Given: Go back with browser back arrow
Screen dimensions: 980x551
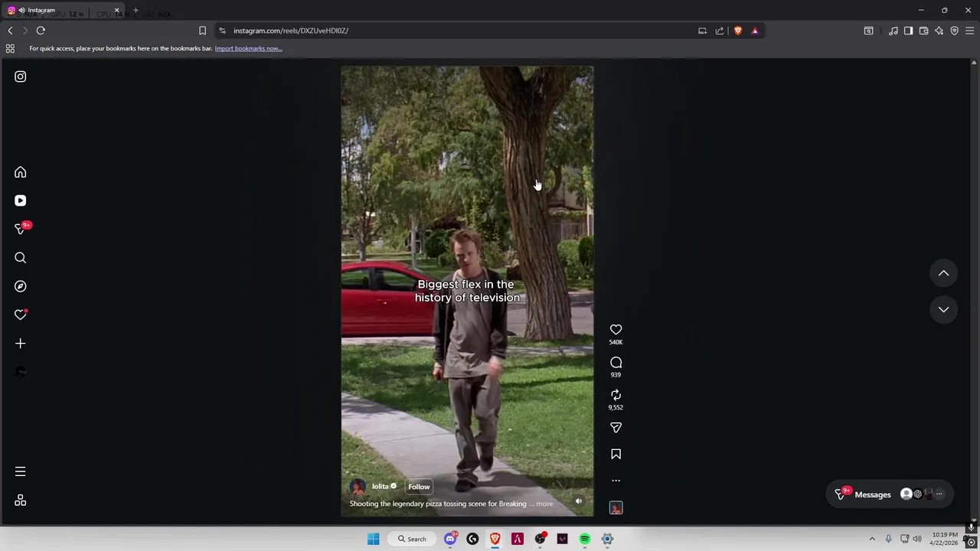Looking at the screenshot, I should [10, 31].
